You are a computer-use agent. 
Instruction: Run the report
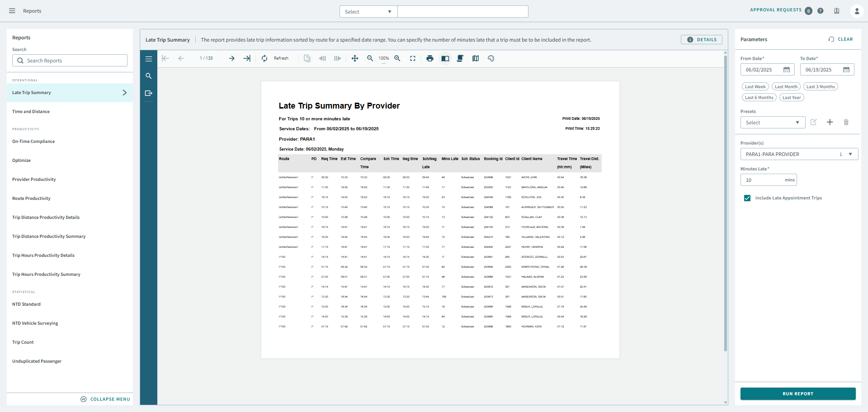(797, 393)
